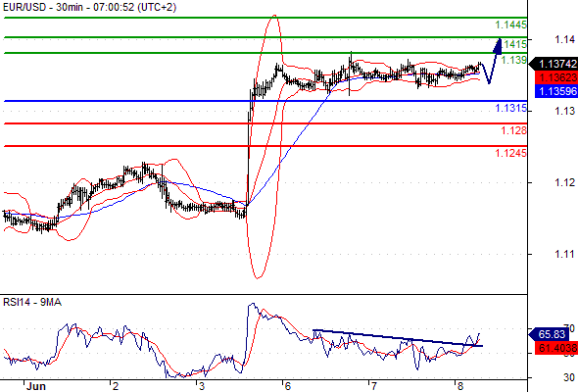
Task: Click the 'RSI14 - 9MA' indicator label
Action: 32,303
